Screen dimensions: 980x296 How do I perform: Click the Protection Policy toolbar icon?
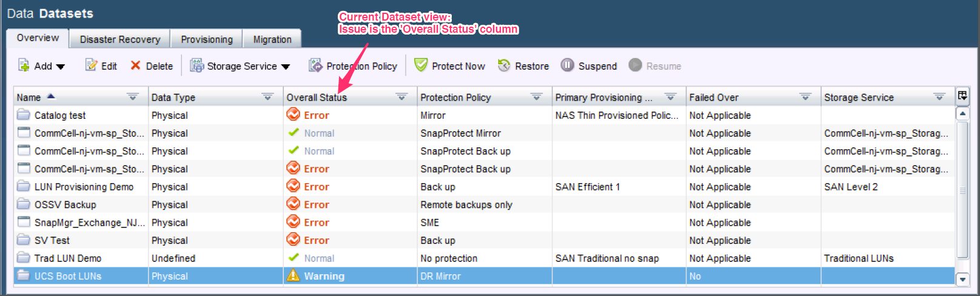tap(315, 66)
